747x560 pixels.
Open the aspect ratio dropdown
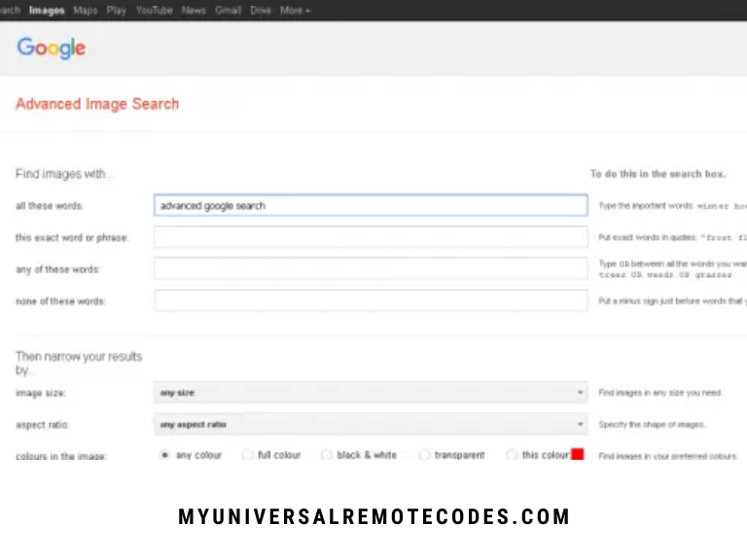(x=371, y=424)
